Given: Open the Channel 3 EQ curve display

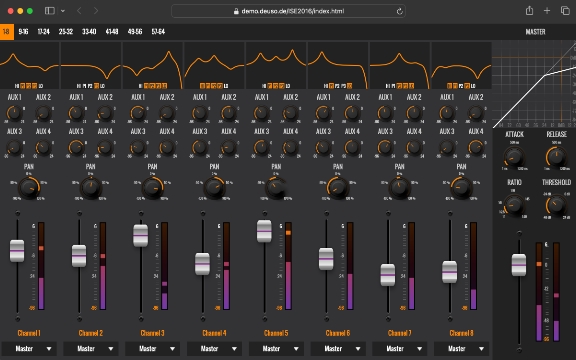Looking at the screenshot, I should 152,65.
